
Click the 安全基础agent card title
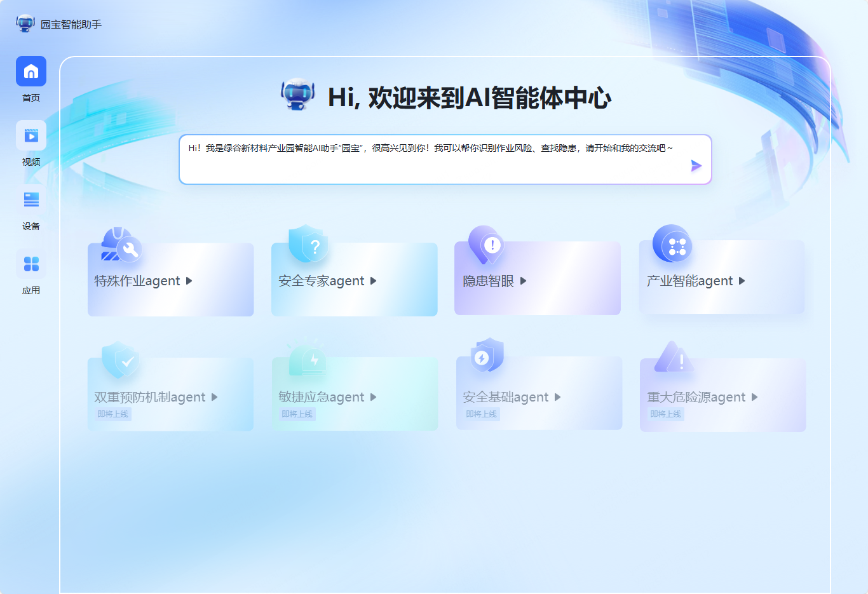coord(506,397)
